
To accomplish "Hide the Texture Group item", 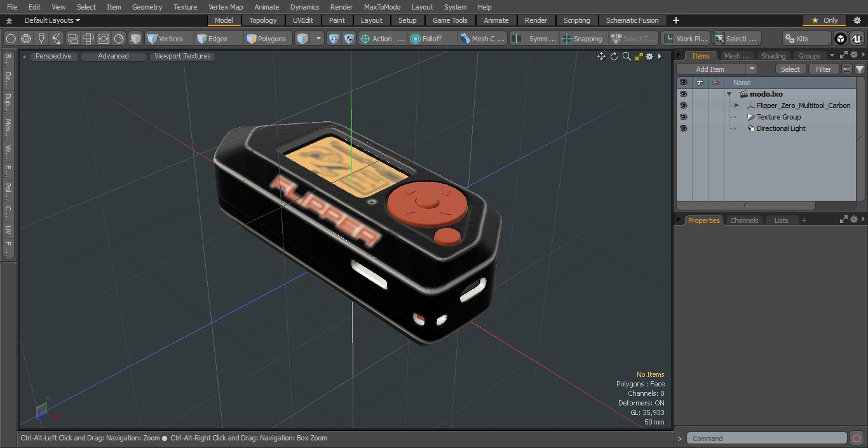I will pyautogui.click(x=683, y=117).
